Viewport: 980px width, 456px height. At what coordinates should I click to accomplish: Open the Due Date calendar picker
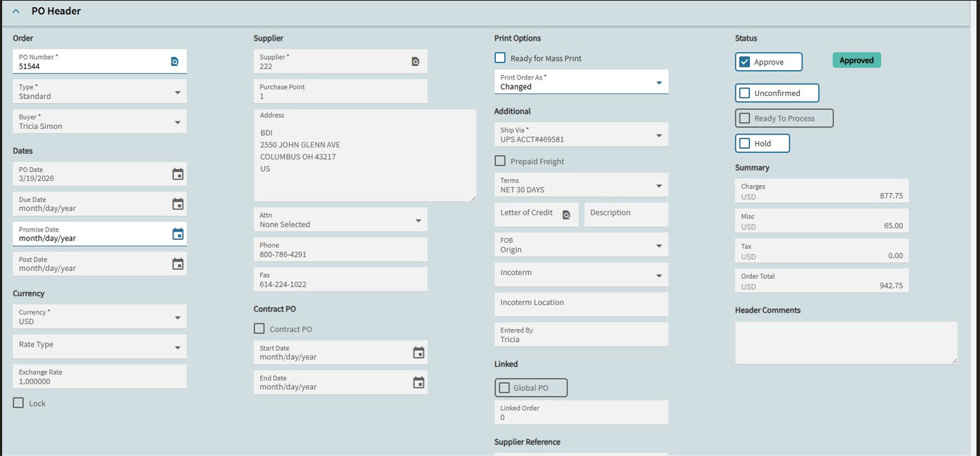click(178, 204)
